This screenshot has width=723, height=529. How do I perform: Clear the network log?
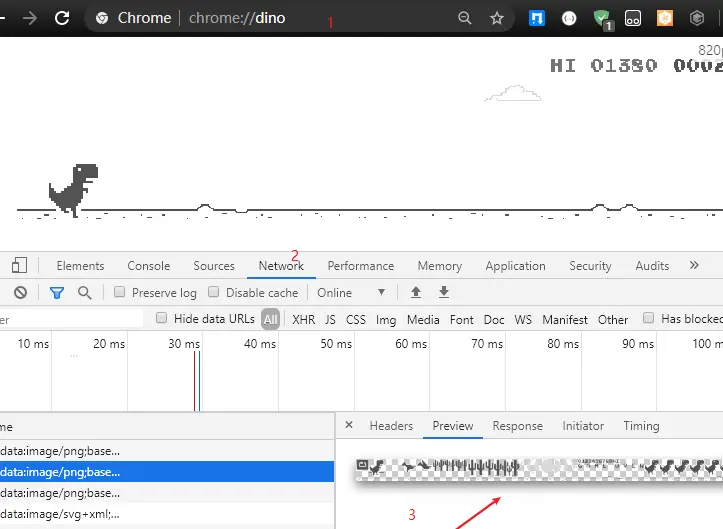(x=20, y=292)
